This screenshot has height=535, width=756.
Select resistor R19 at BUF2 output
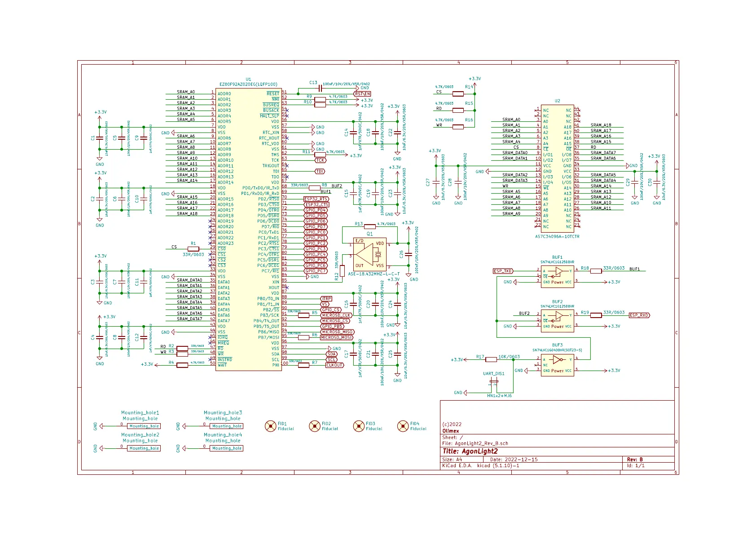pyautogui.click(x=596, y=315)
